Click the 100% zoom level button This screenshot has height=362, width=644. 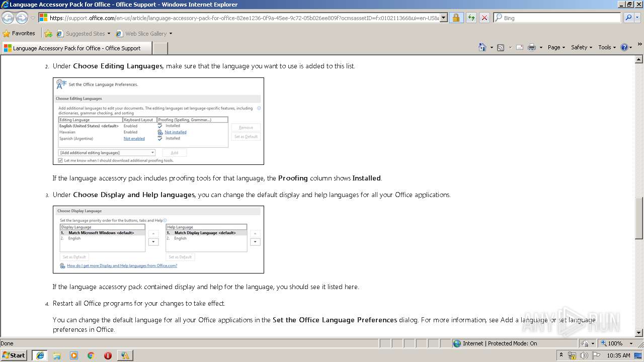[612, 343]
